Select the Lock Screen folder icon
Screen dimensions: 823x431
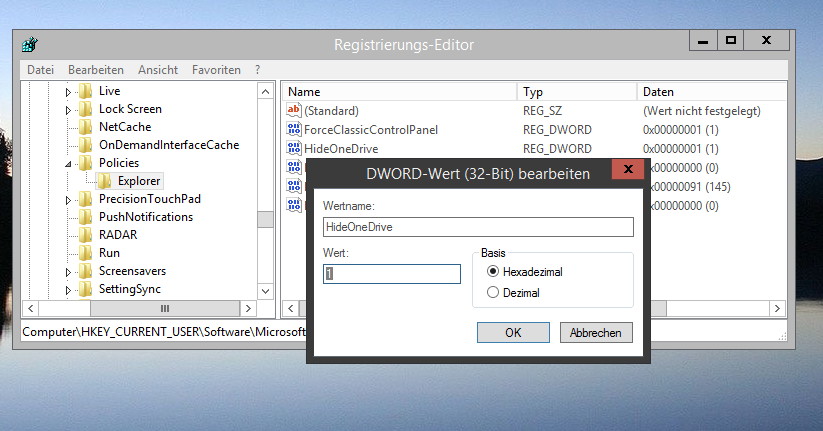[86, 109]
